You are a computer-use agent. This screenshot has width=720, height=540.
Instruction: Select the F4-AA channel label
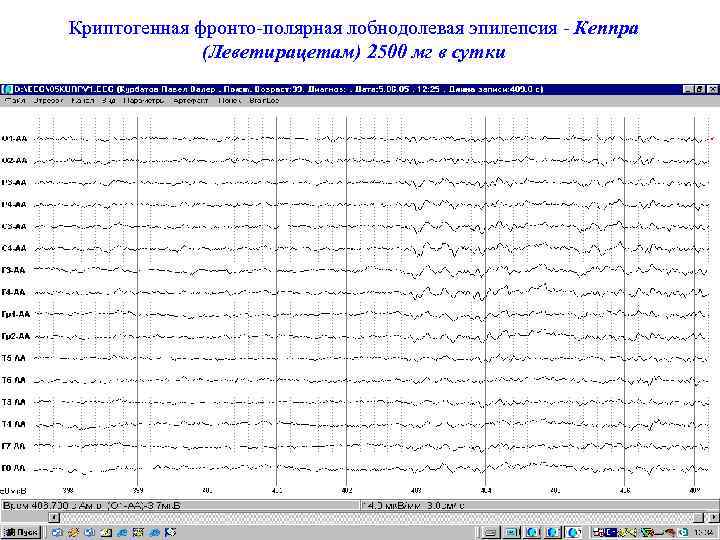pyautogui.click(x=14, y=292)
